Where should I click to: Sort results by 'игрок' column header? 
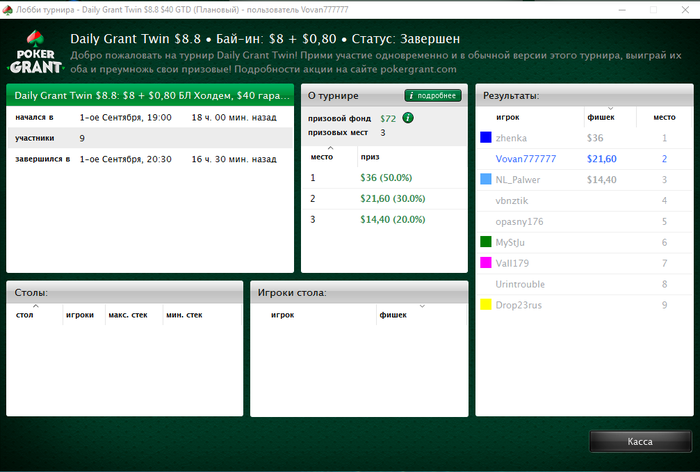508,117
